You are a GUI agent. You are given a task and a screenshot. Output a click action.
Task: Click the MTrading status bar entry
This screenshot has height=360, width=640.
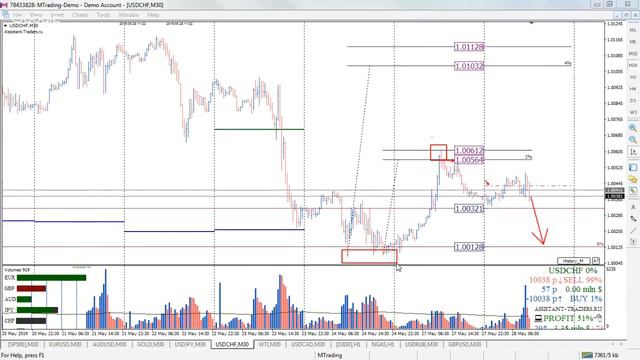click(330, 355)
